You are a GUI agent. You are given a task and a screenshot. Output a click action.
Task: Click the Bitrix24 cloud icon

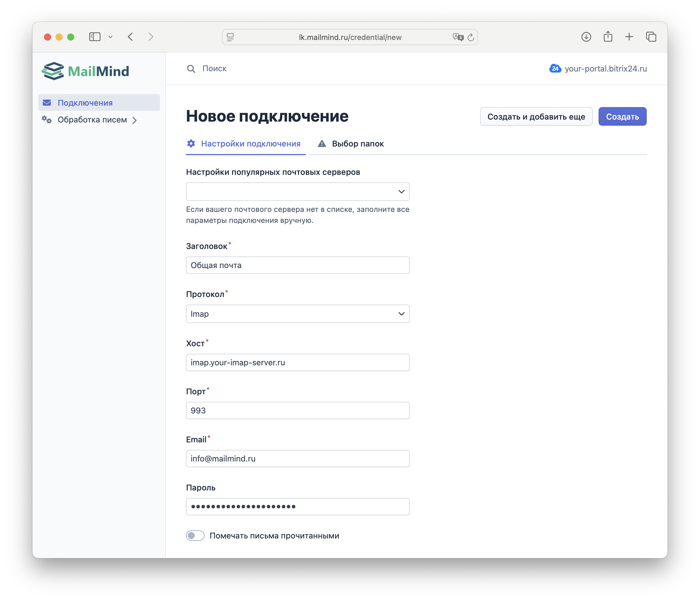pyautogui.click(x=555, y=69)
